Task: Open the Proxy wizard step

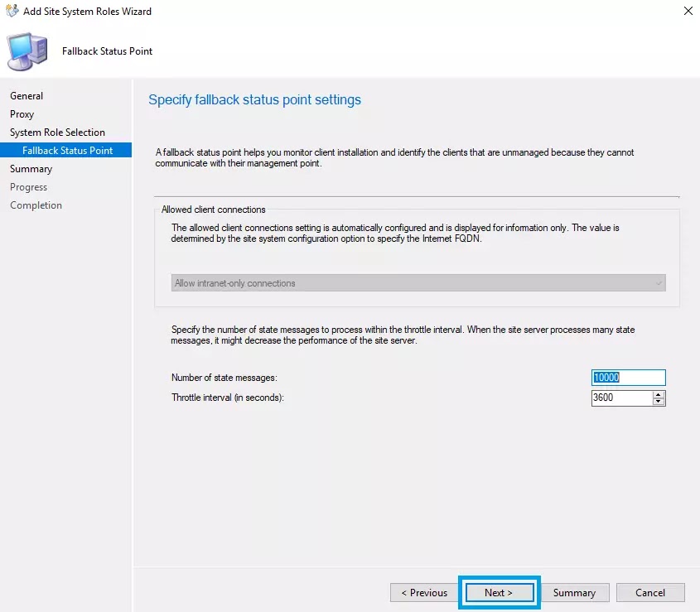Action: [22, 114]
